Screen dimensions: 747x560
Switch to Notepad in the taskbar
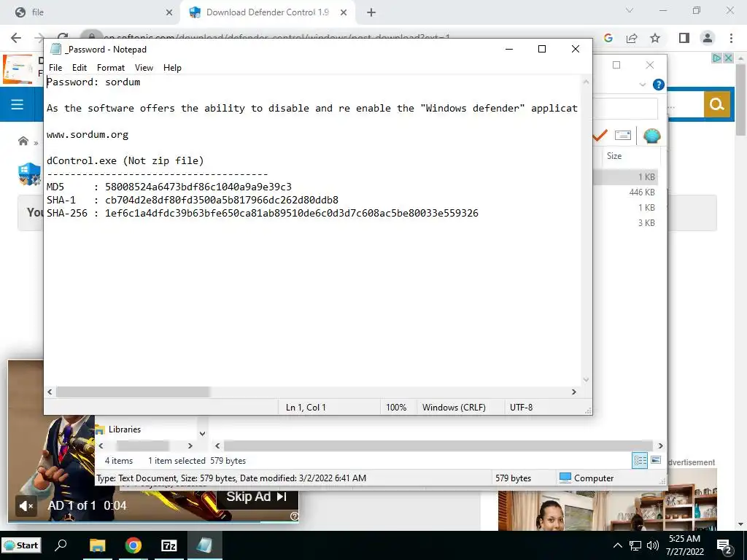coord(204,545)
